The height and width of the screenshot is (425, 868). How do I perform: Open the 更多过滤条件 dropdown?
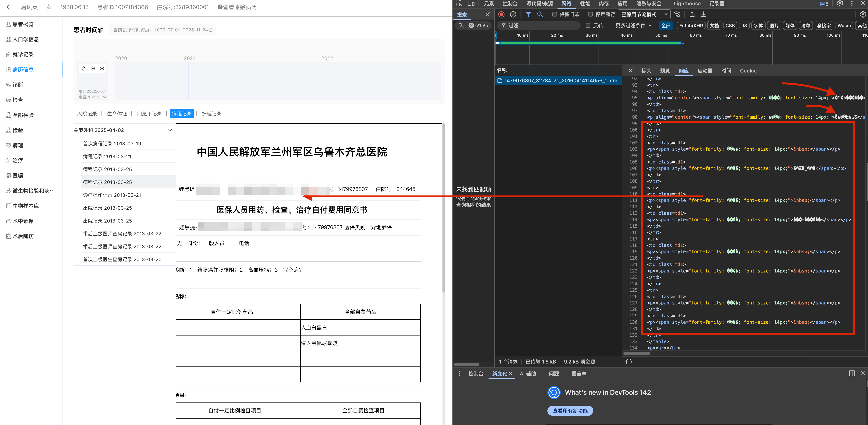click(x=632, y=25)
